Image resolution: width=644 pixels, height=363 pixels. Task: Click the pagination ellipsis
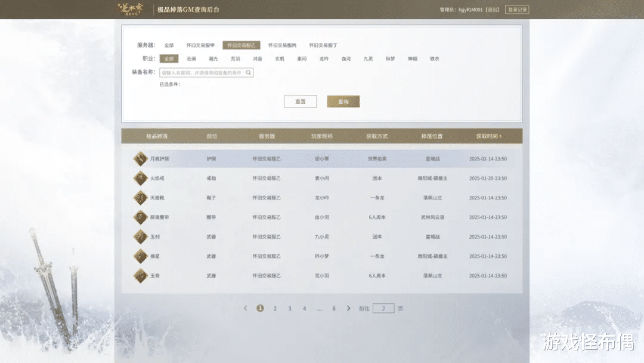click(319, 309)
